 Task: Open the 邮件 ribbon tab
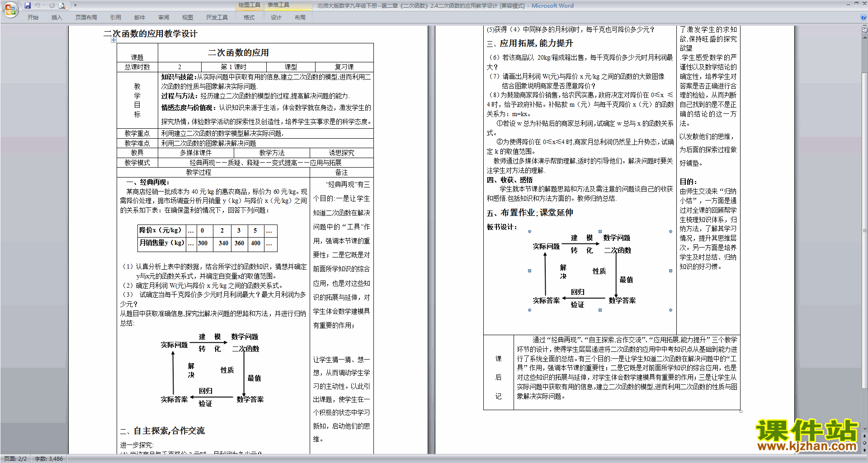139,17
